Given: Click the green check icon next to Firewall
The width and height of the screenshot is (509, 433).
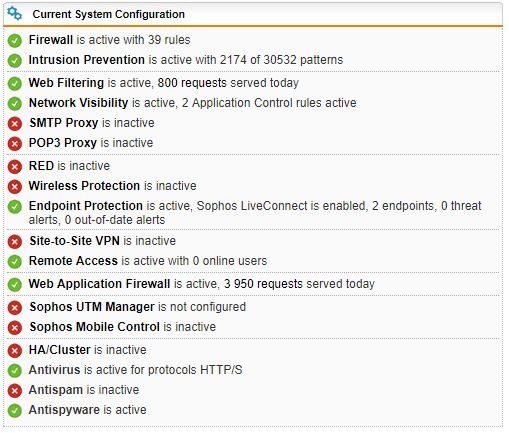Looking at the screenshot, I should (15, 41).
